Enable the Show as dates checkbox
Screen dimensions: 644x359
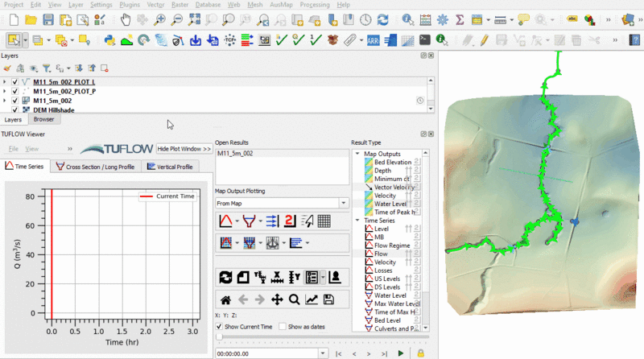point(282,327)
